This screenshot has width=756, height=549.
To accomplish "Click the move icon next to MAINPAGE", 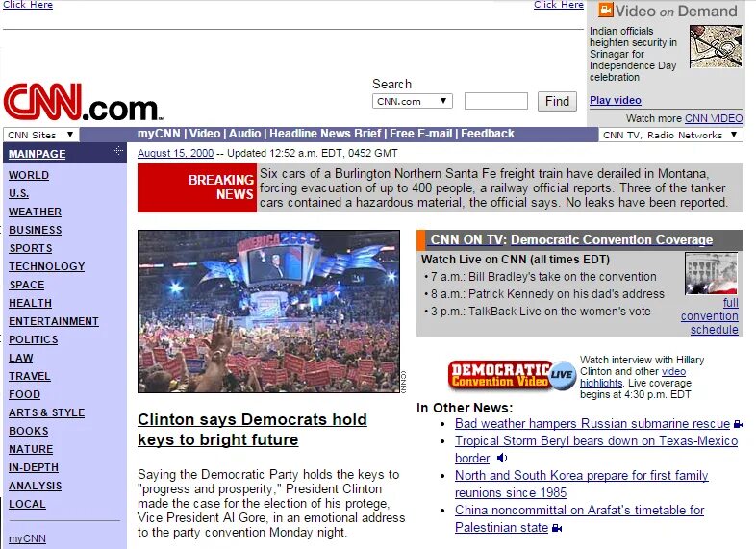I will coord(118,151).
